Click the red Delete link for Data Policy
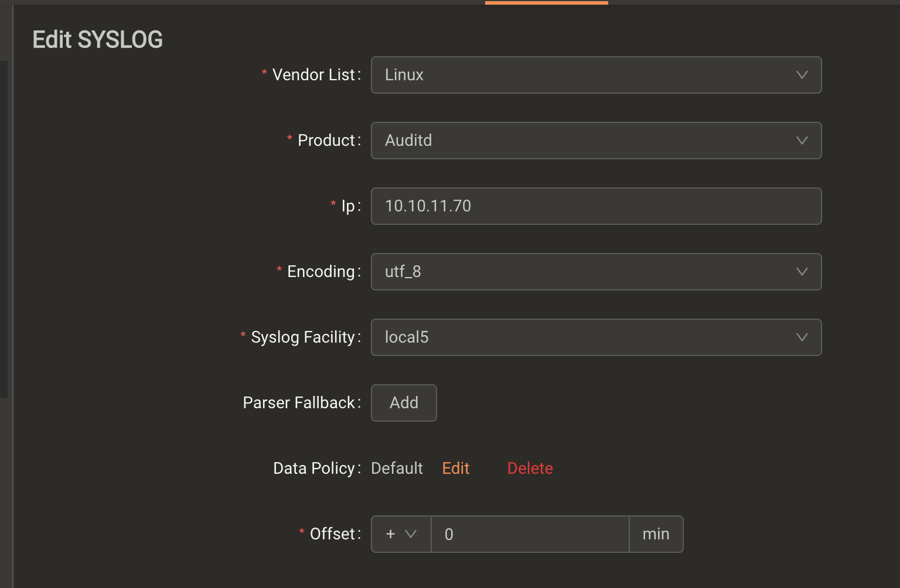The image size is (900, 588). click(530, 469)
